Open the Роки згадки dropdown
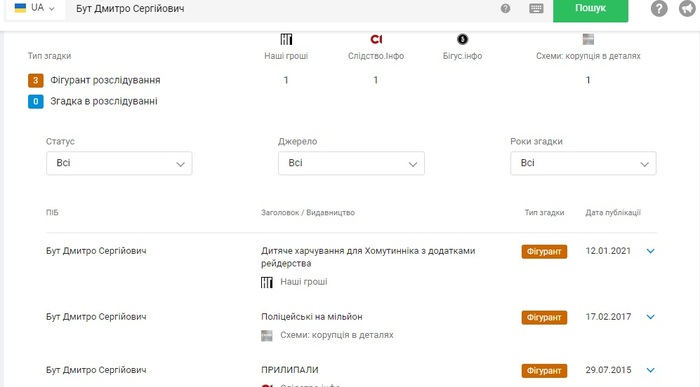This screenshot has width=700, height=387. pyautogui.click(x=583, y=163)
